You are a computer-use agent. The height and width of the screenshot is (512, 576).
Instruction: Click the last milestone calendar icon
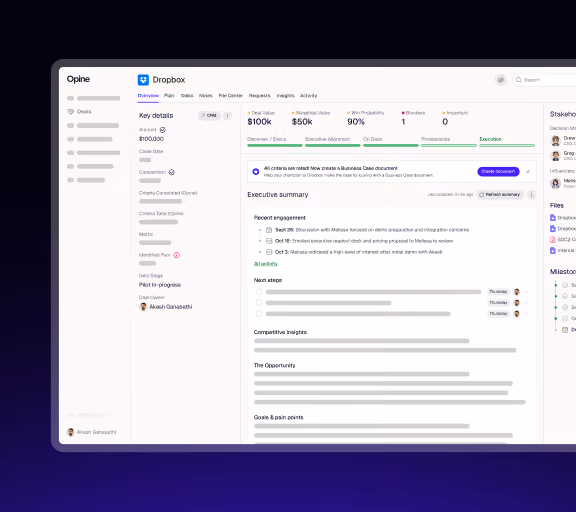coord(565,330)
